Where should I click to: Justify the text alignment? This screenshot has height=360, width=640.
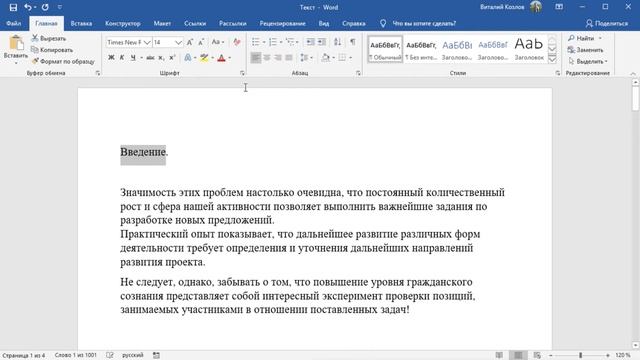pos(289,58)
